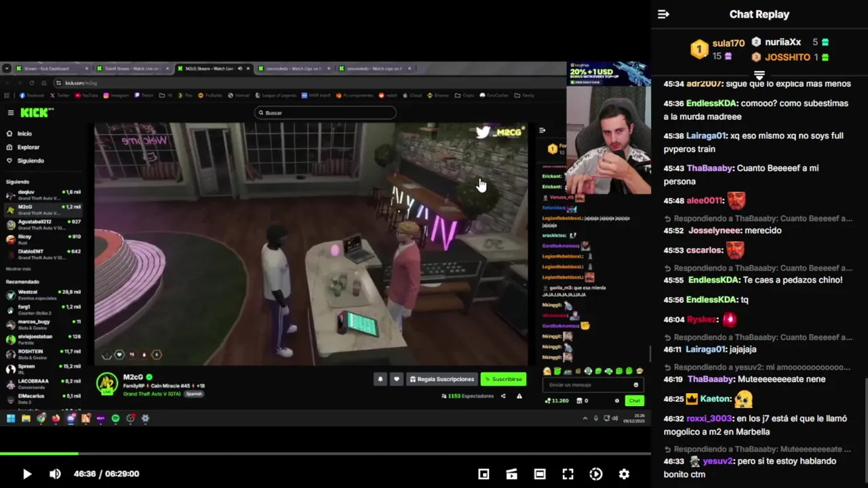Open playback speed control
The width and height of the screenshot is (868, 488).
pyautogui.click(x=596, y=474)
